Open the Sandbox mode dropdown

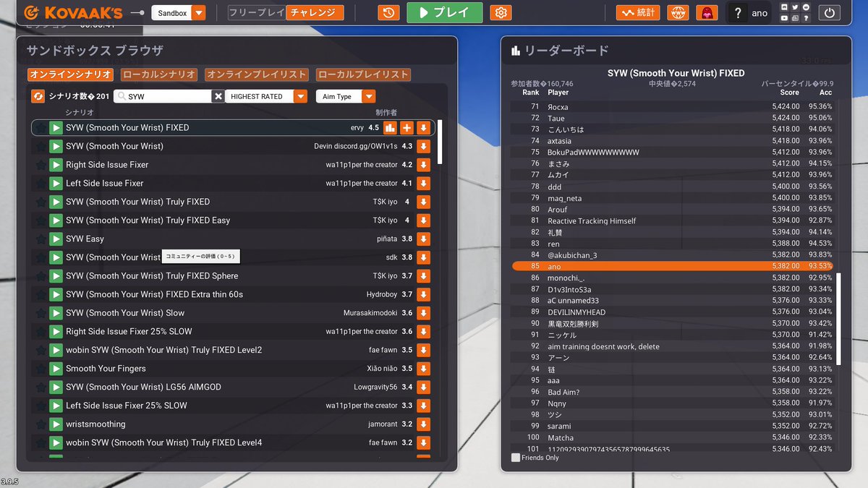tap(179, 13)
